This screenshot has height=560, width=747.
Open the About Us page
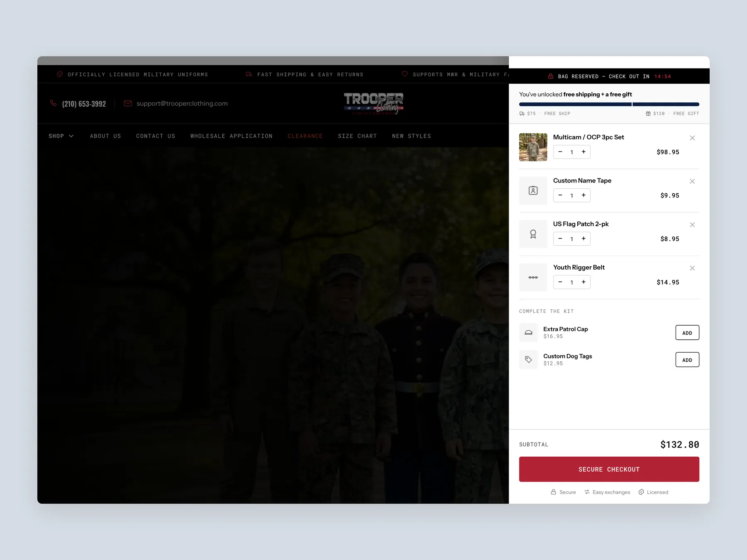(x=105, y=136)
